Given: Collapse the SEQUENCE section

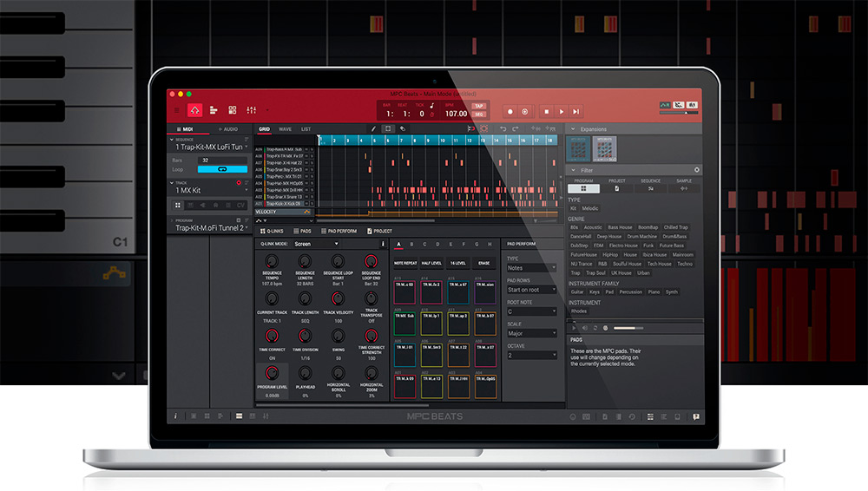Looking at the screenshot, I should (172, 140).
